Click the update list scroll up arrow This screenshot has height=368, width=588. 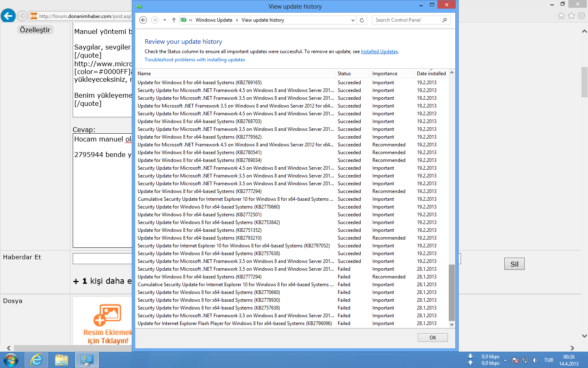point(452,73)
